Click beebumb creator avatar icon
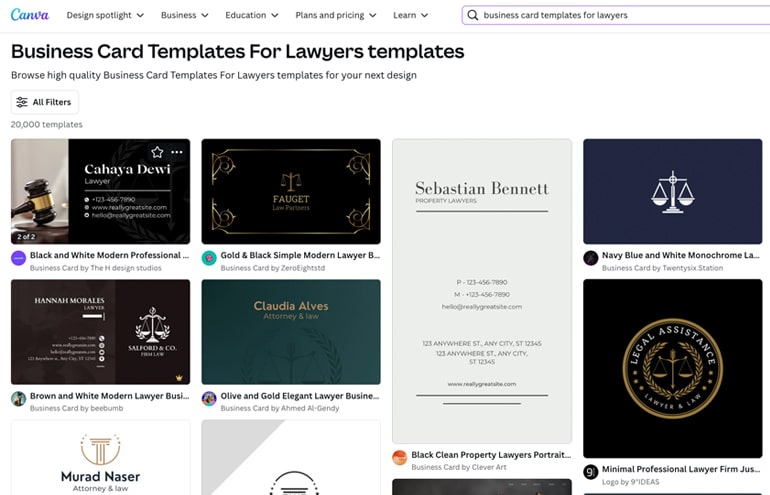The width and height of the screenshot is (770, 495). point(18,398)
